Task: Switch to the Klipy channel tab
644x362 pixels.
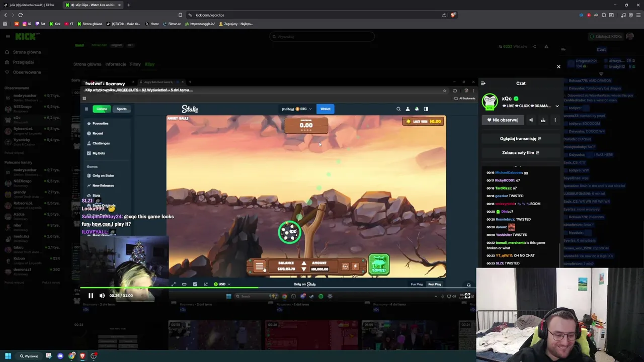Action: [149, 64]
